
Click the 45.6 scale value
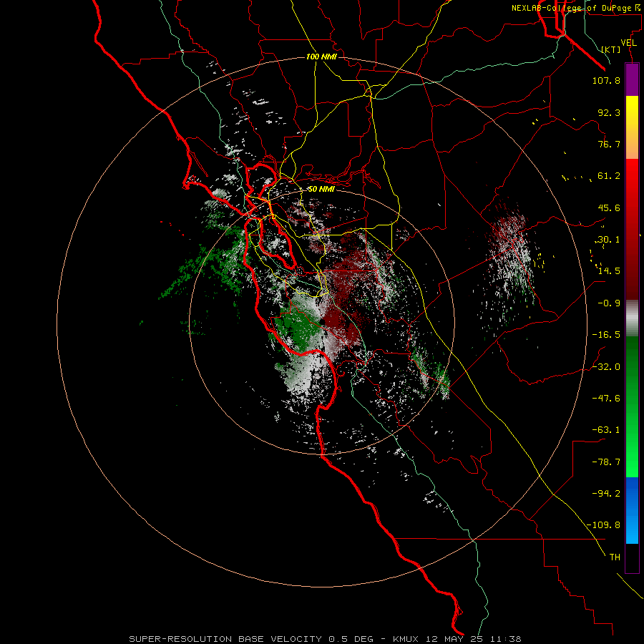(609, 208)
